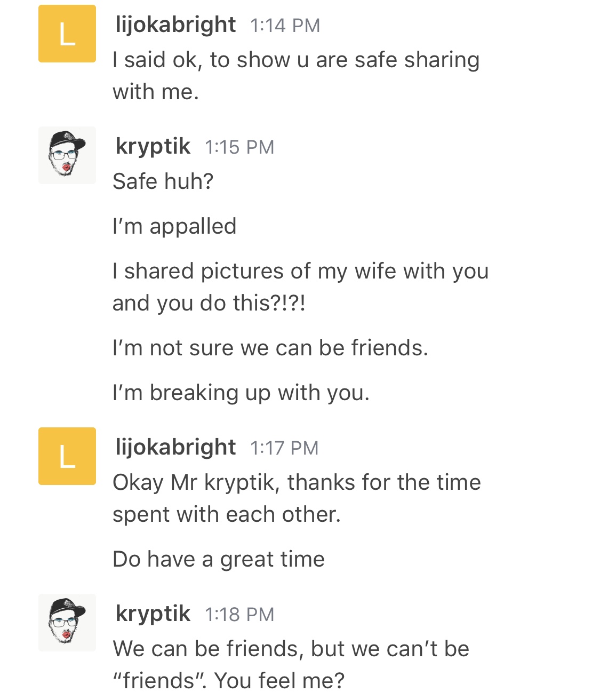Viewport: 600px width, 700px height.
Task: Tap "I'm not sure we can be friends."
Action: (x=270, y=348)
